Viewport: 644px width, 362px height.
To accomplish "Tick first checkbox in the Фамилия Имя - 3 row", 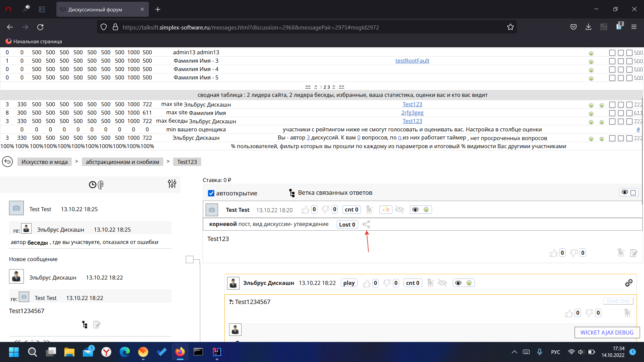I will [x=612, y=61].
